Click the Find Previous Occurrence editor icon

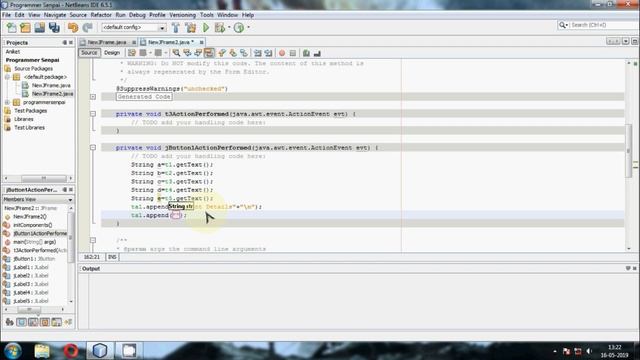pyautogui.click(x=187, y=53)
